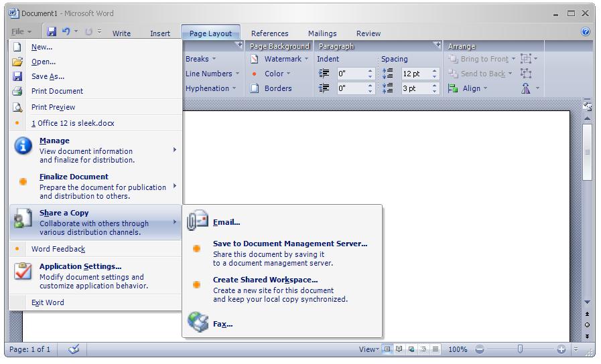Click the right Indent field stepper arrows

point(371,88)
